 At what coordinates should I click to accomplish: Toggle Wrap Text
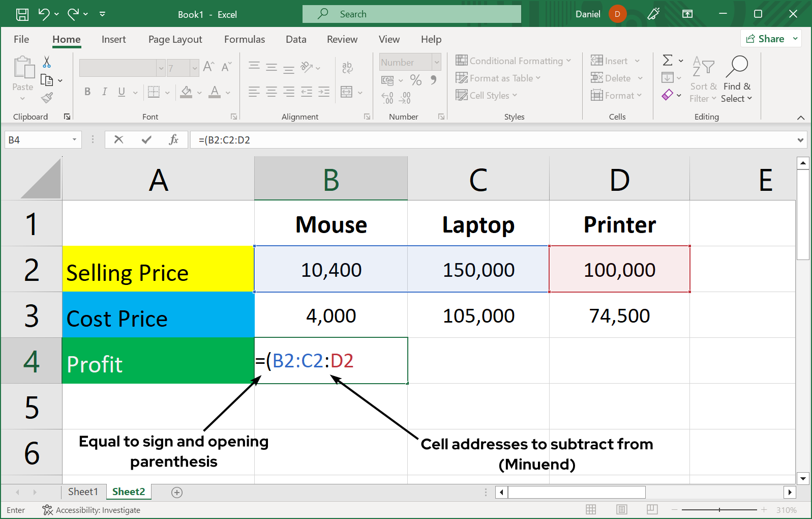347,67
